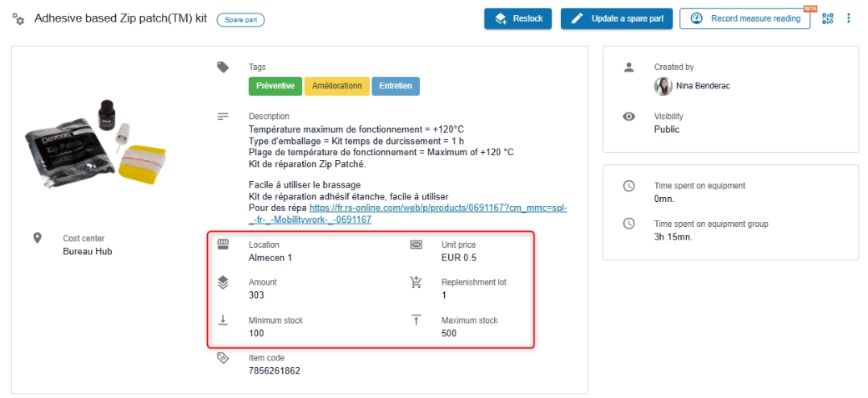Click the Tags label icon
Screen dimensions: 868x398
tap(223, 68)
